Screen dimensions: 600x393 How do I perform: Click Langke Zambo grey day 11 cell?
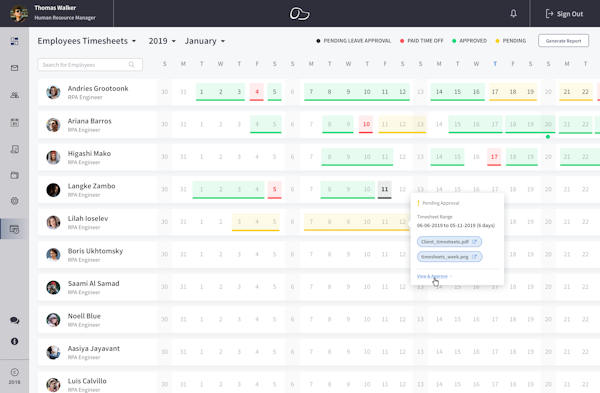[x=385, y=189]
